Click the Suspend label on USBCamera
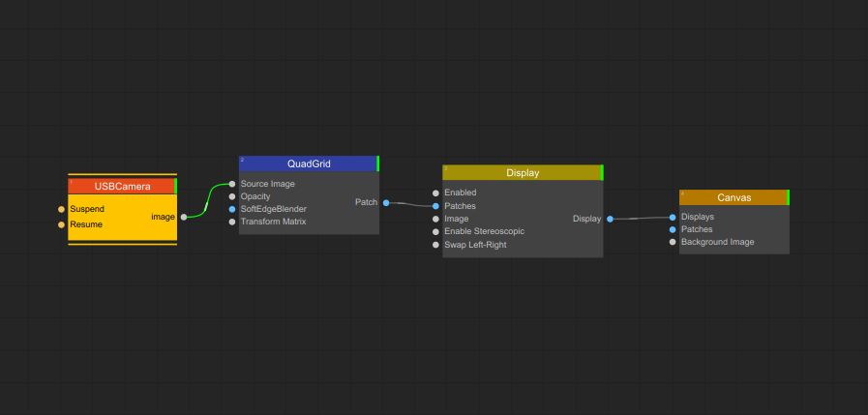 click(x=87, y=209)
